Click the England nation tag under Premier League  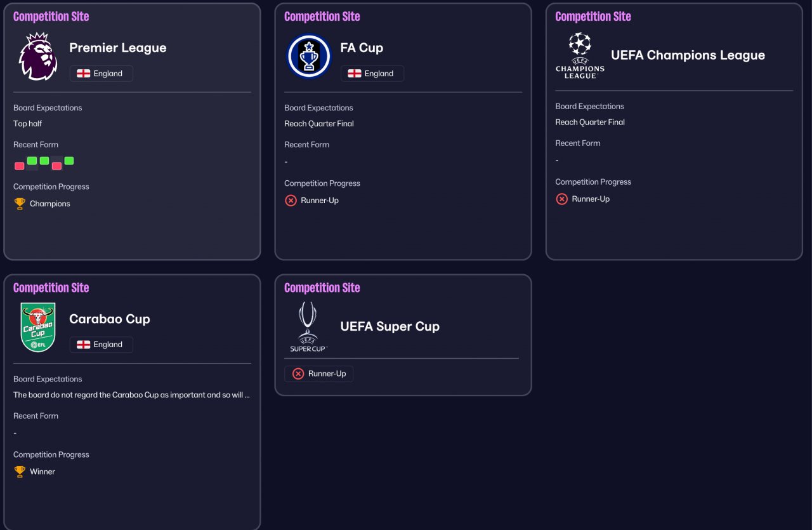point(101,74)
